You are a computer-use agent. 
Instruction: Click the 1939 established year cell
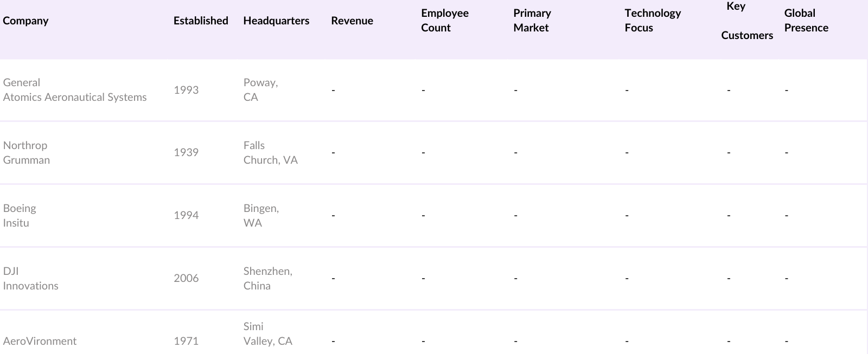[186, 153]
